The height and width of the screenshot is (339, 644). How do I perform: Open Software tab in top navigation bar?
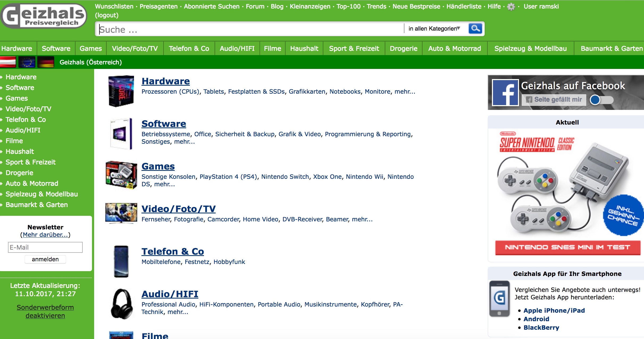(56, 48)
